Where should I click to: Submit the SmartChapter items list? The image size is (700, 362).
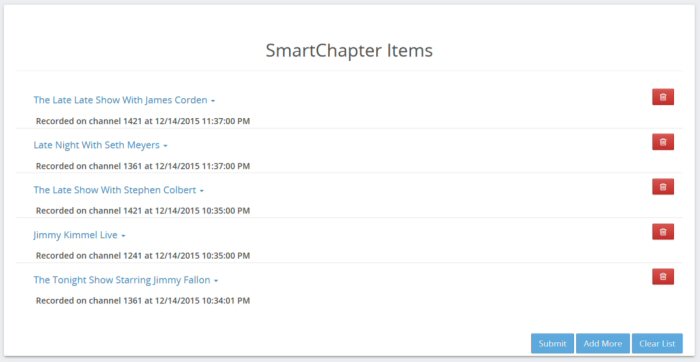click(552, 343)
